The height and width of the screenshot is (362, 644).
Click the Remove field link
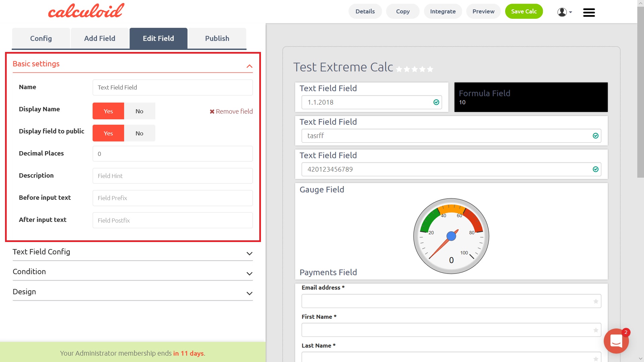(231, 111)
